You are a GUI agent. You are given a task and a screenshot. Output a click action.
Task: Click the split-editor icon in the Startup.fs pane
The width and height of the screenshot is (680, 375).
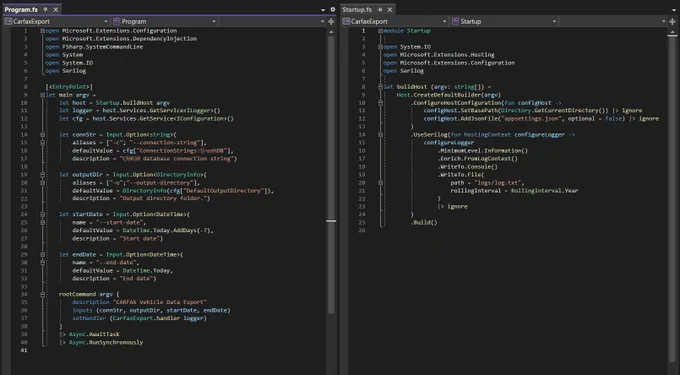pos(672,21)
